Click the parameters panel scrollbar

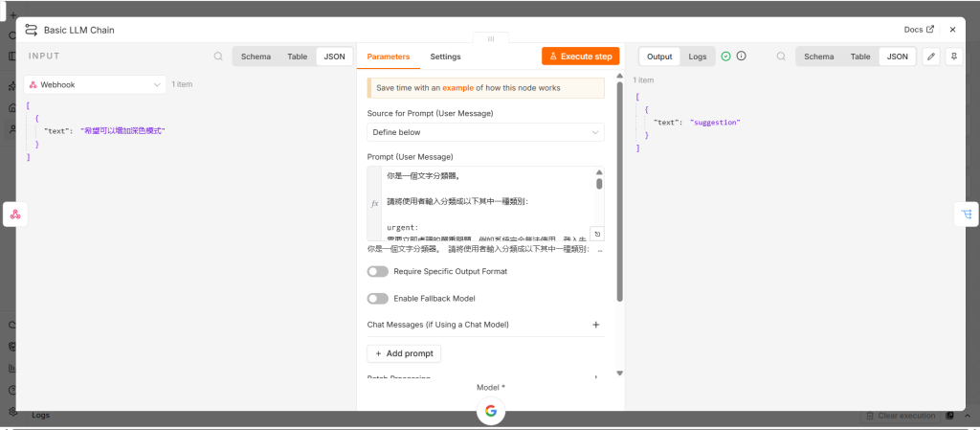(x=620, y=191)
